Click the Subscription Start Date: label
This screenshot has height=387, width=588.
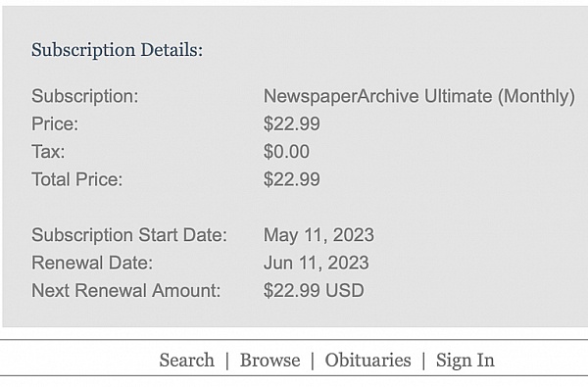click(x=129, y=235)
